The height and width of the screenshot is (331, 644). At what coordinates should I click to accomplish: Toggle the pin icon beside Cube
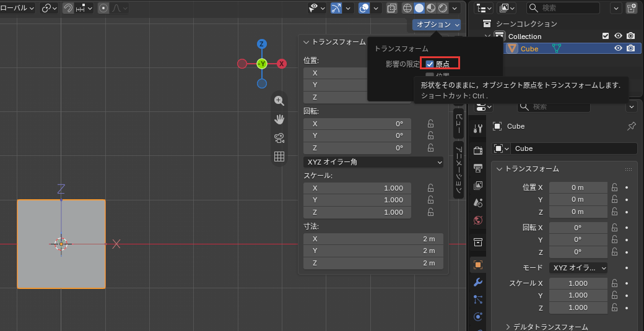pos(632,126)
